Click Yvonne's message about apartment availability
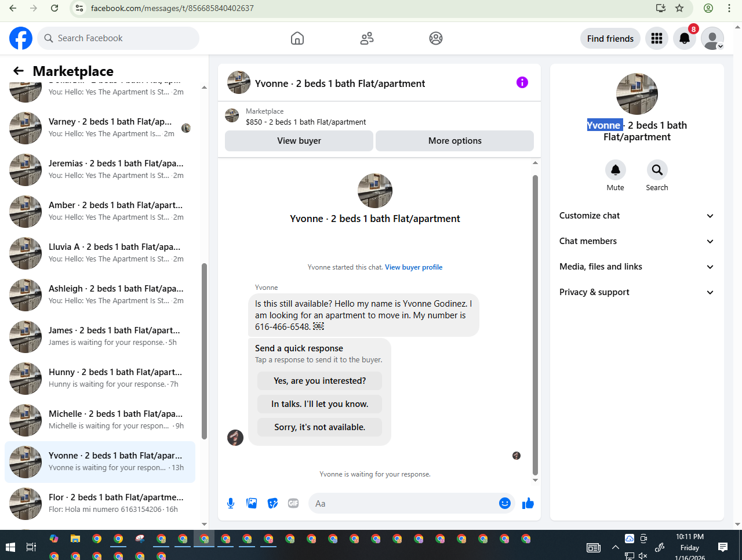This screenshot has height=560, width=742. click(x=363, y=315)
